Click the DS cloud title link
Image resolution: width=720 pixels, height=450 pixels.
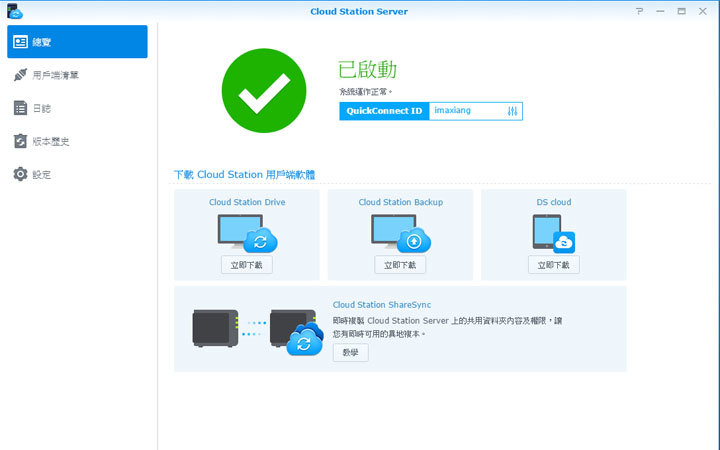[554, 202]
